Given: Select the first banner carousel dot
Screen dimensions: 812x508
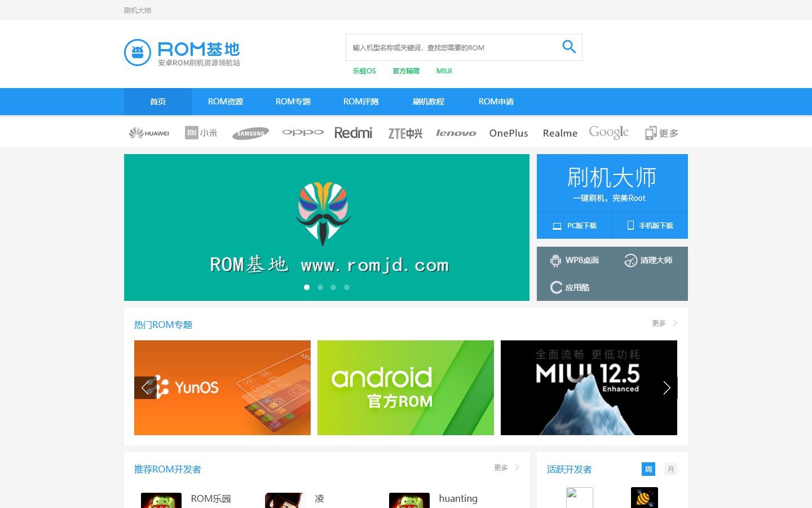Looking at the screenshot, I should [307, 287].
